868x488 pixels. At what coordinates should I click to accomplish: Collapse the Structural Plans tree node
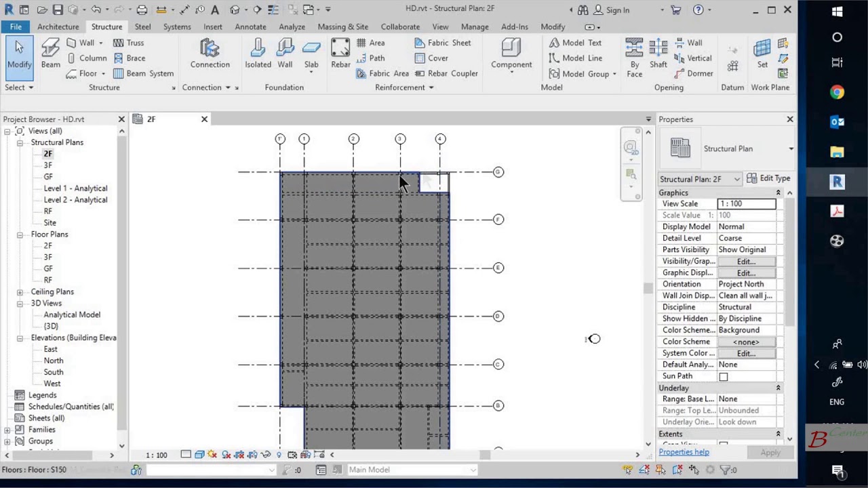pos(20,142)
